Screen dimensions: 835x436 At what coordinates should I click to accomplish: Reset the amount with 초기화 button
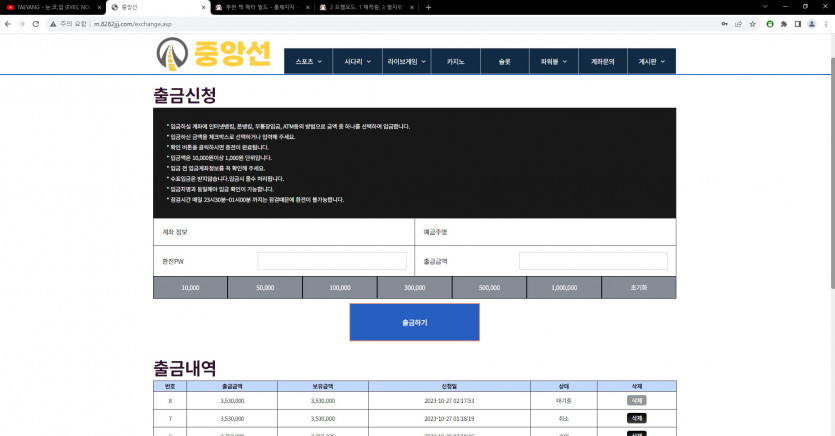click(639, 287)
